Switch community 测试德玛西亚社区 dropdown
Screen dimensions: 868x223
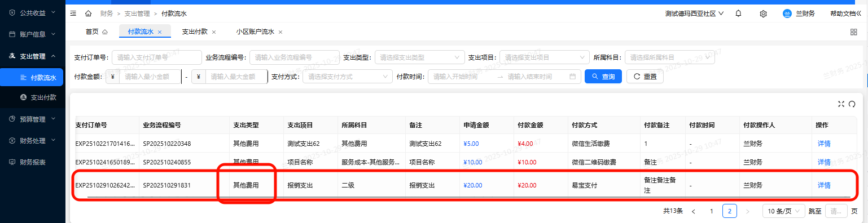coord(694,14)
